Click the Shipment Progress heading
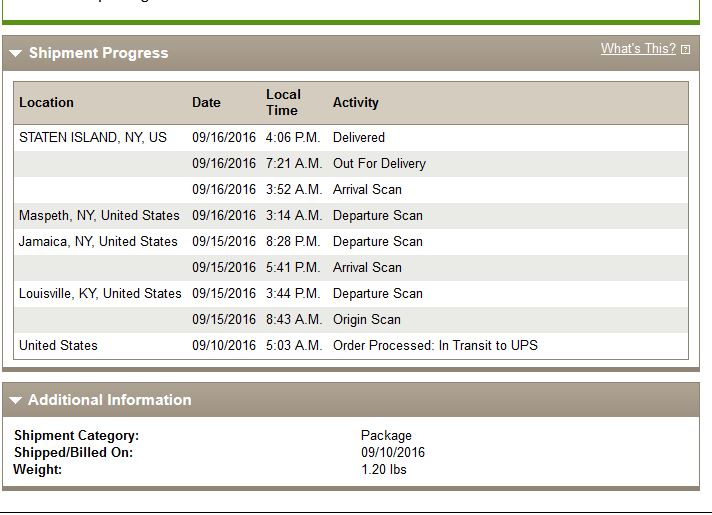Screen dimensions: 712x515 point(99,53)
